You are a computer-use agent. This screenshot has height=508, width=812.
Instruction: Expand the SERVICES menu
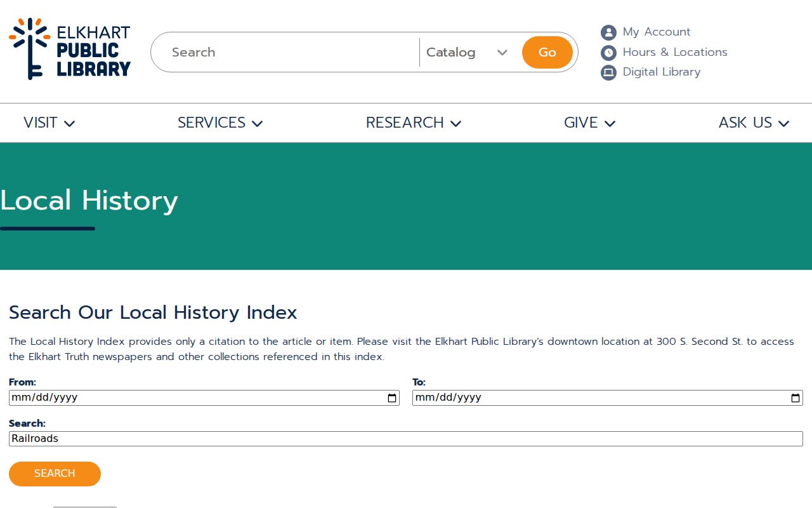[220, 123]
